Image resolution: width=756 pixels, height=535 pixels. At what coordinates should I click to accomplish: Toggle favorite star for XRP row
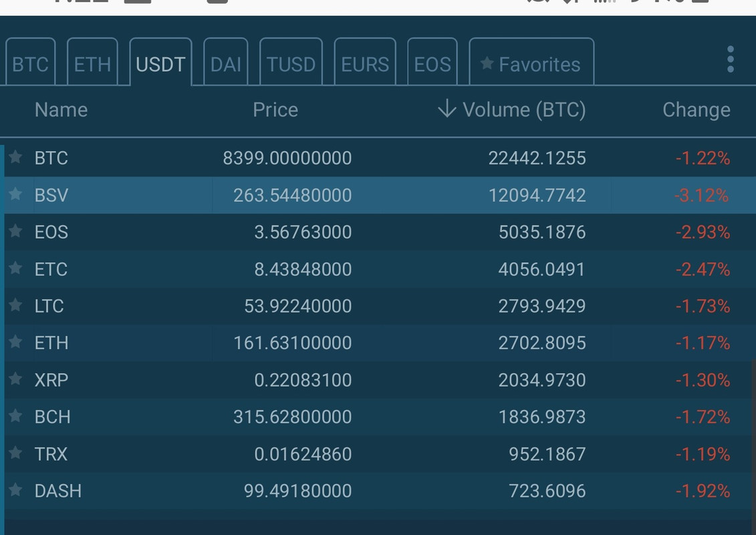[x=15, y=379]
